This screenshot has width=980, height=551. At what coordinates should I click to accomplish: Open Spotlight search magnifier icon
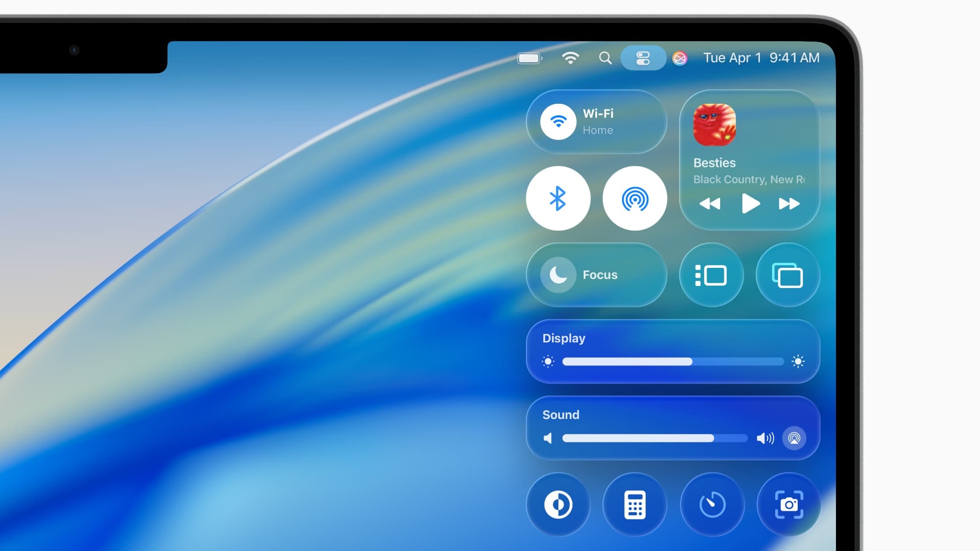[605, 58]
